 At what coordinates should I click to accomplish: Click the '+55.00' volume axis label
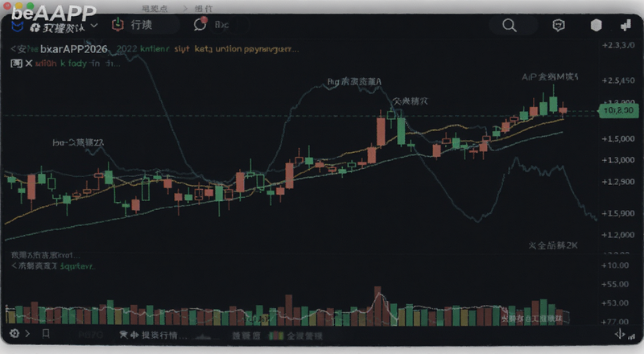point(615,284)
